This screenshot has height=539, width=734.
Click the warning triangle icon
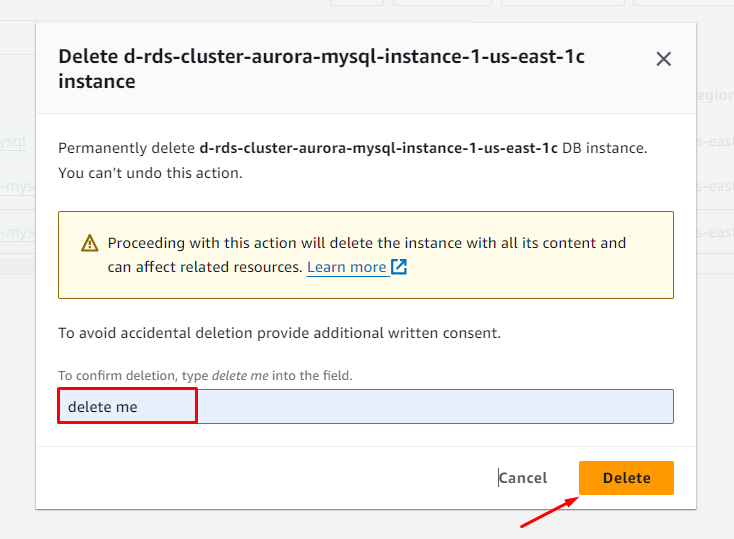[90, 243]
